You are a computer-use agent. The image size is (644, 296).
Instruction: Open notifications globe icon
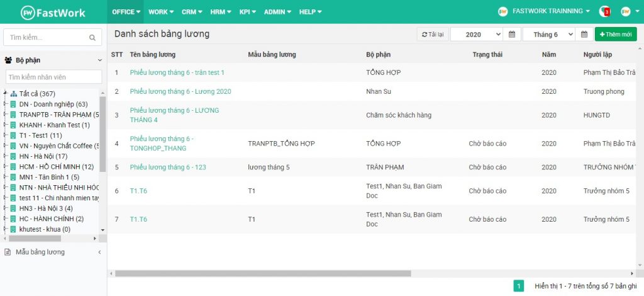pyautogui.click(x=604, y=11)
